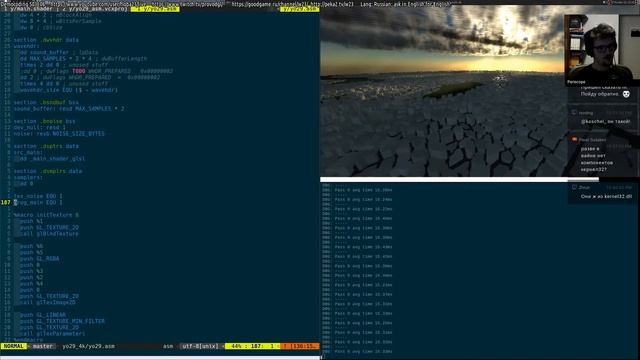Click the 'section .dsmplrs data' line

[48, 171]
